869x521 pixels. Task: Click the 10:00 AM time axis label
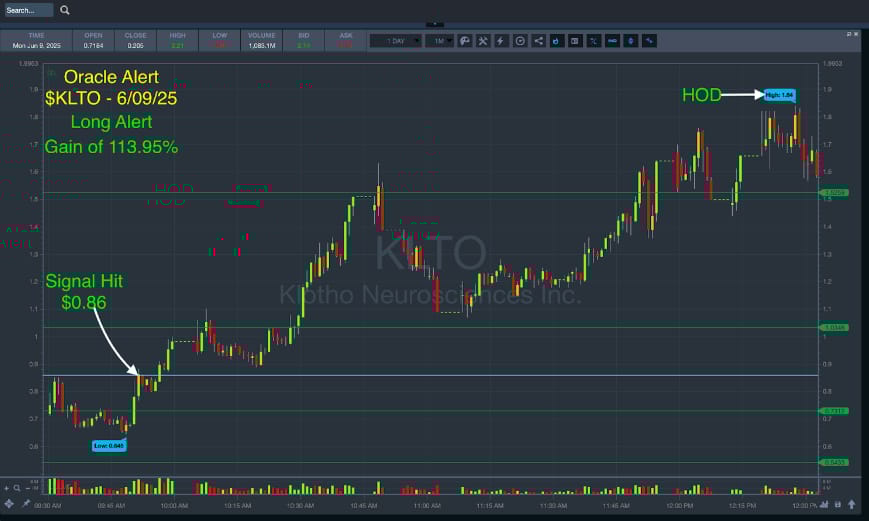coord(174,505)
